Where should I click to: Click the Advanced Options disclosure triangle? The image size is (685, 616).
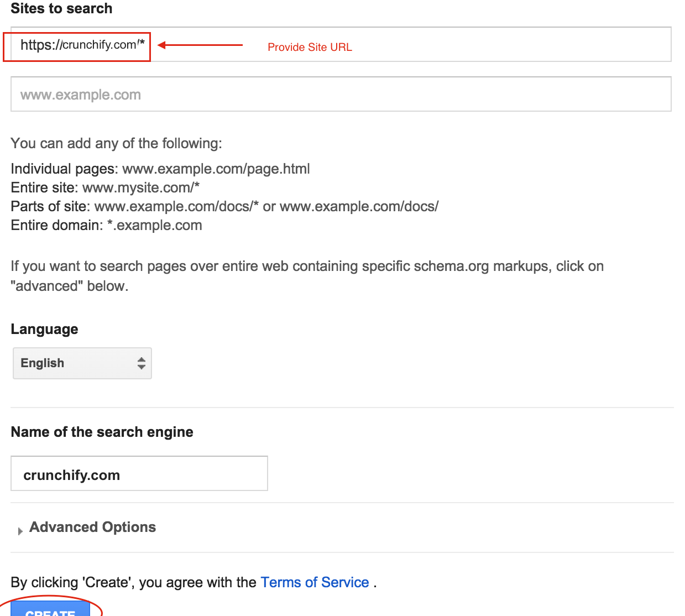coord(20,531)
